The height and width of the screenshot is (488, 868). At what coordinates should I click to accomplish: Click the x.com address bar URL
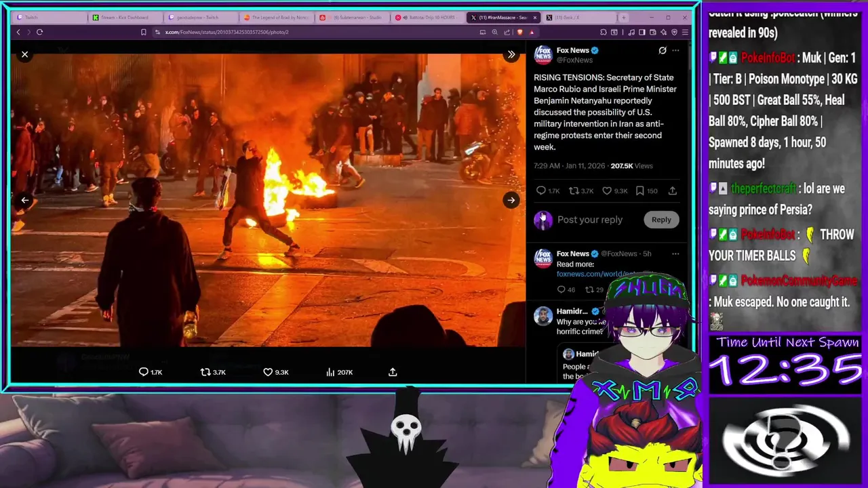click(x=227, y=32)
